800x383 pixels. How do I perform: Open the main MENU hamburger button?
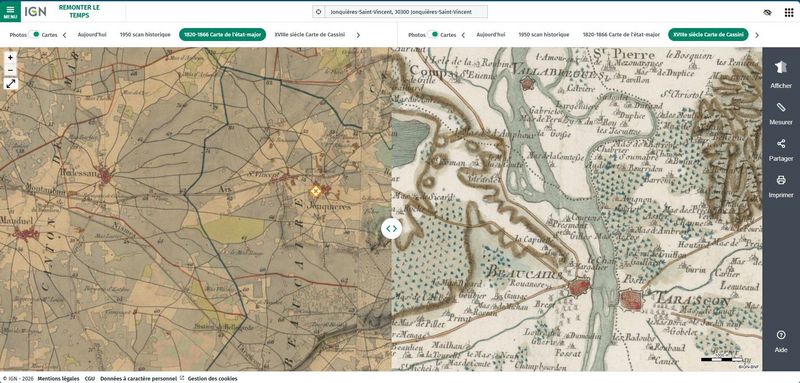click(x=10, y=11)
